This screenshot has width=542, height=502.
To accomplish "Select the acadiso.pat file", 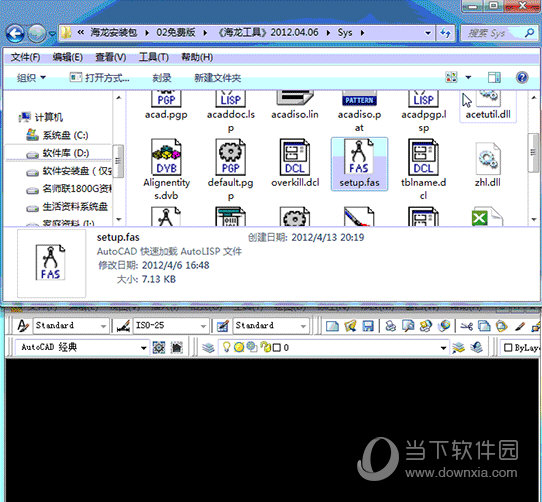I will point(359,111).
